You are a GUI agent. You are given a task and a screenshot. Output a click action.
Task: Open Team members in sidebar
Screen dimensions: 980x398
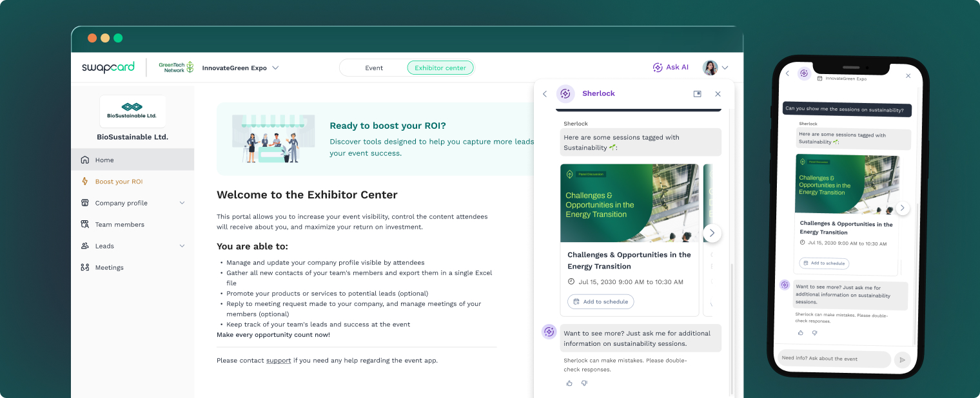(132, 224)
